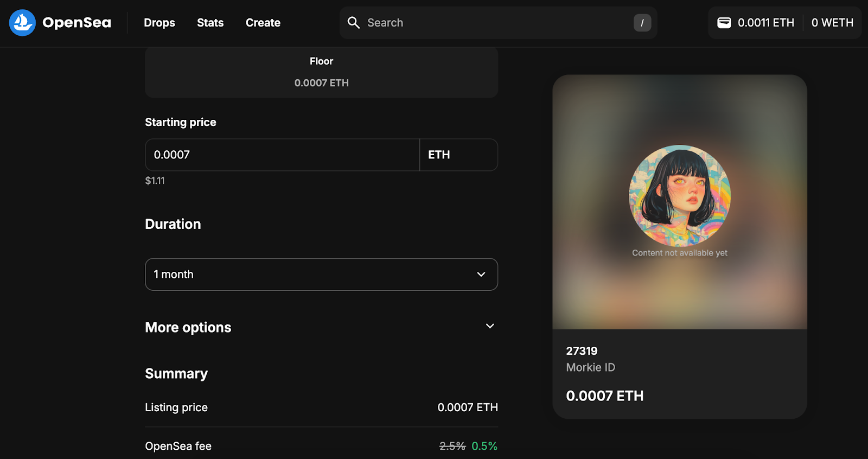The image size is (868, 459).
Task: Click the search magnifying glass icon
Action: click(354, 23)
